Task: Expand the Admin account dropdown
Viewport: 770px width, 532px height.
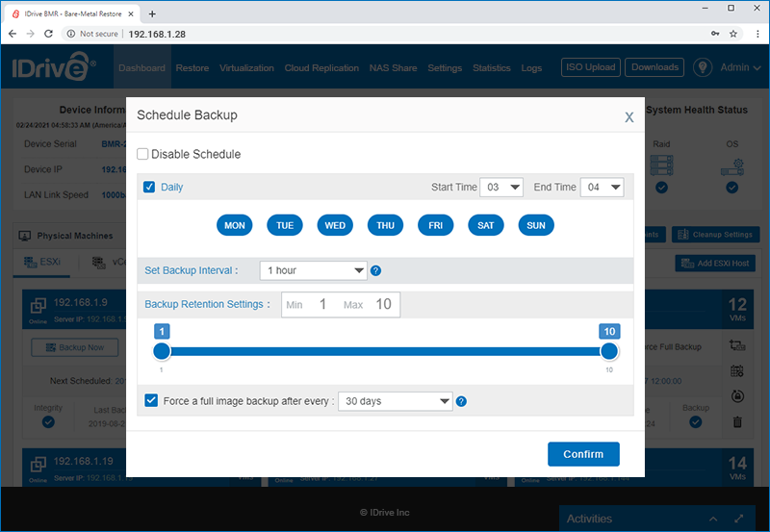Action: coord(740,67)
